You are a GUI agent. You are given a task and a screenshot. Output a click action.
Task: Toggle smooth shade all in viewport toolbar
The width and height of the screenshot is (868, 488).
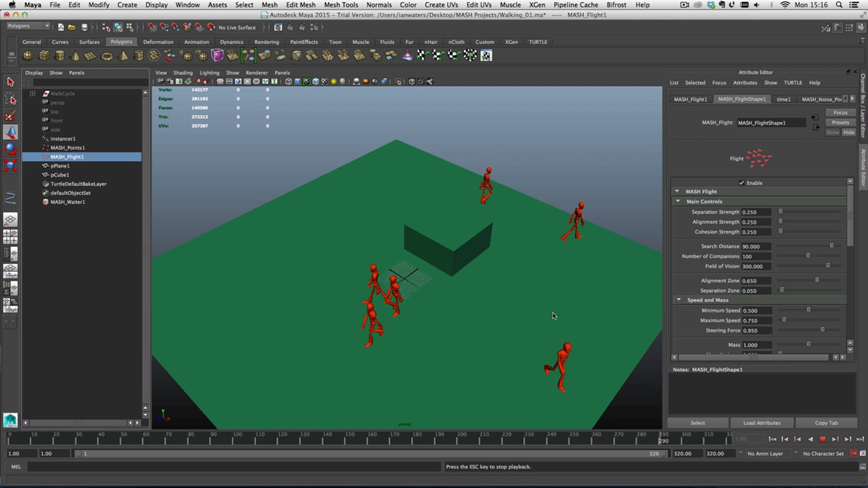point(297,81)
